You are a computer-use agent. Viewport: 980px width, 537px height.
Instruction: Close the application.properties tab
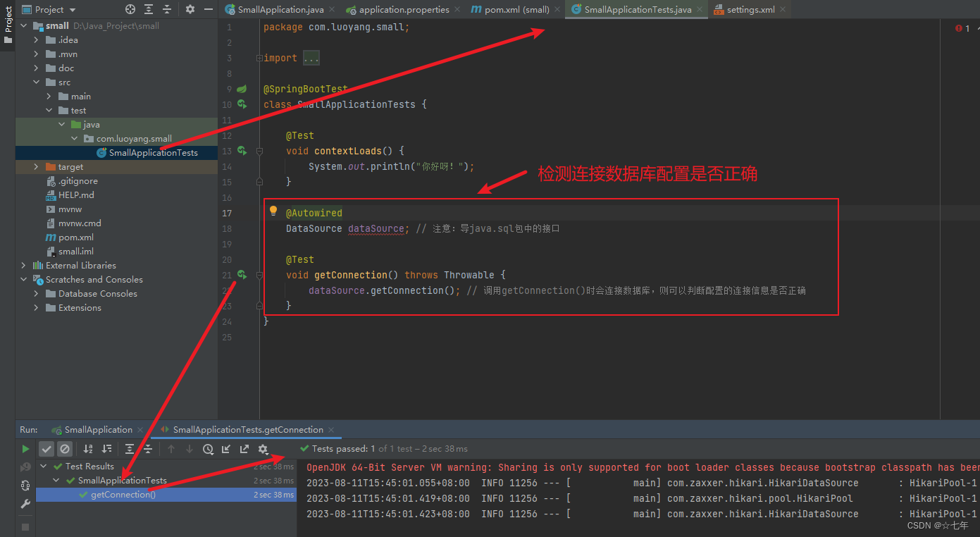click(457, 10)
